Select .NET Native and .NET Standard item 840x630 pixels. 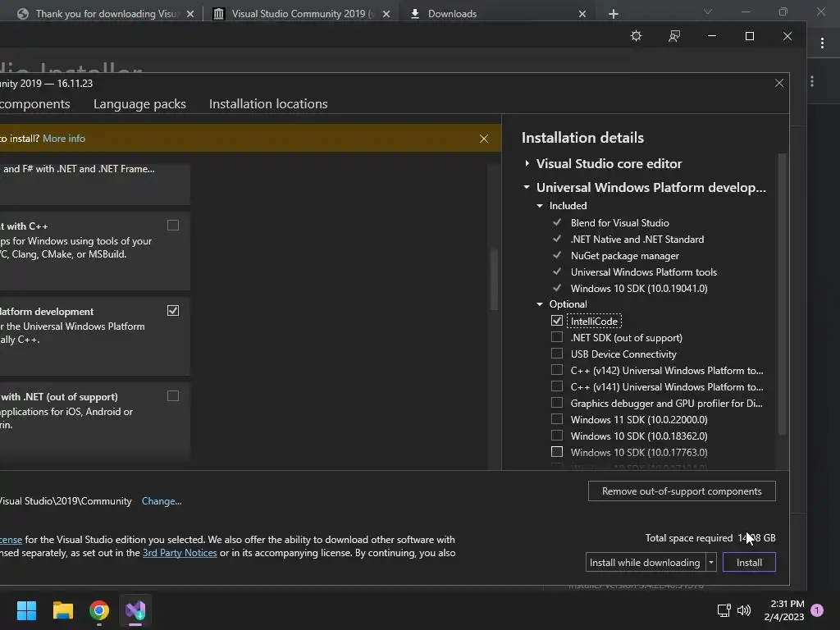point(637,240)
